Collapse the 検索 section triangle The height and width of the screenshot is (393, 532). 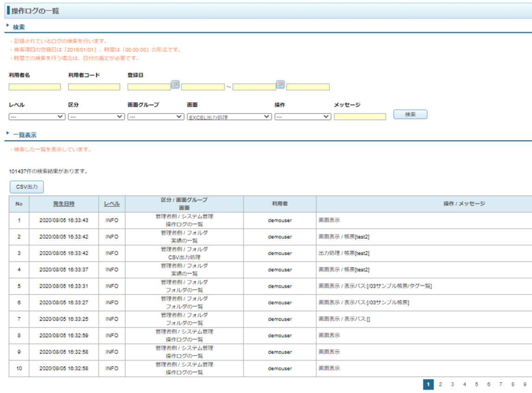pos(7,26)
